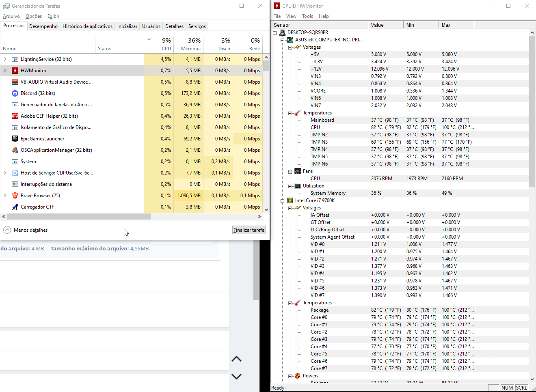Switch to the Detalhes tab
This screenshot has width=536, height=392.
pos(175,26)
